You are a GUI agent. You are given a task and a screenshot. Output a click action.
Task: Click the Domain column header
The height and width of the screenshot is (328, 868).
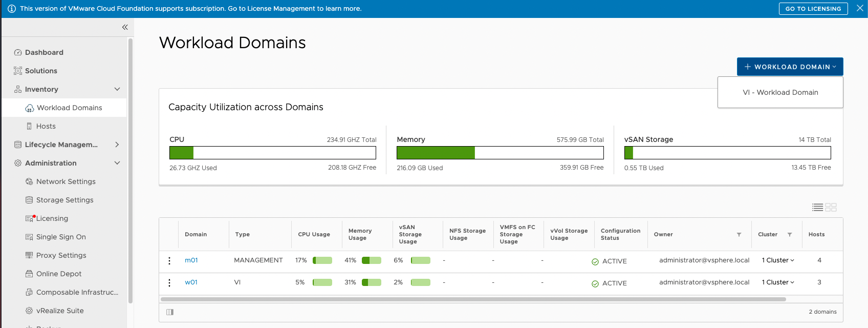tap(196, 235)
